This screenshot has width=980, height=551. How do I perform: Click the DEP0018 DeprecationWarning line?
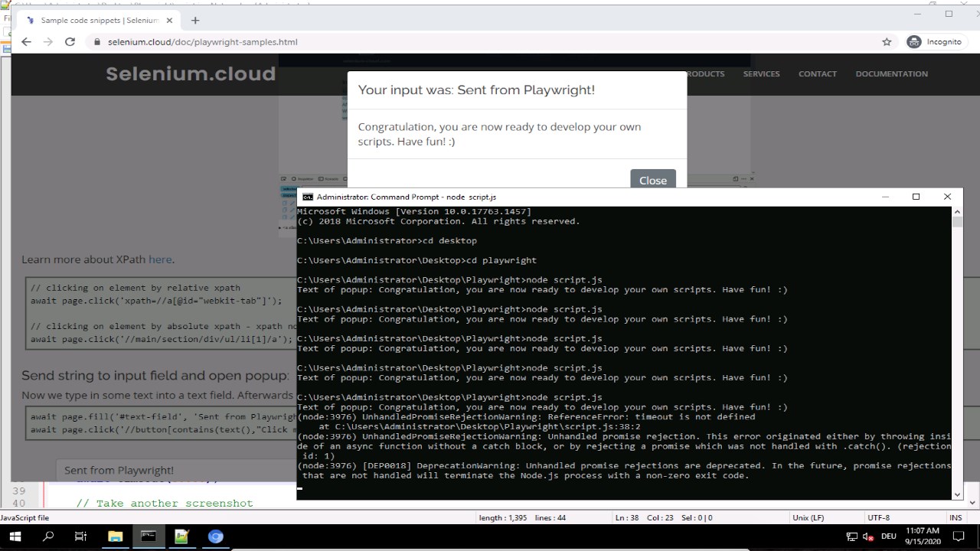[x=624, y=470]
